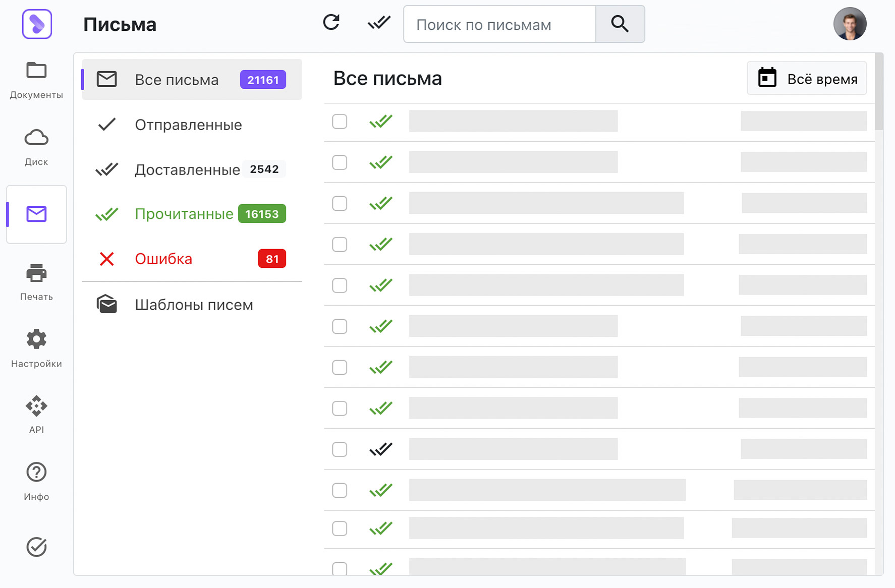Click the circled checkmark icon at sidebar bottom
Image resolution: width=895 pixels, height=588 pixels.
tap(36, 547)
